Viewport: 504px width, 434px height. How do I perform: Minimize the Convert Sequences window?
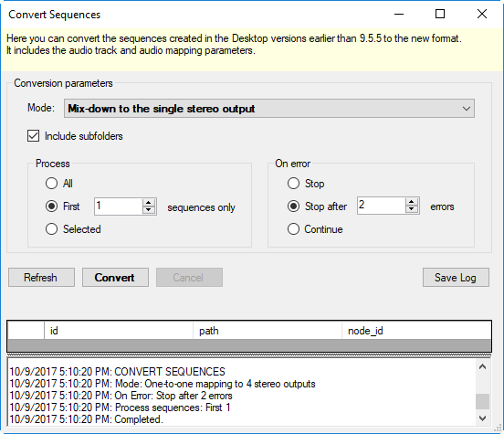(x=399, y=14)
